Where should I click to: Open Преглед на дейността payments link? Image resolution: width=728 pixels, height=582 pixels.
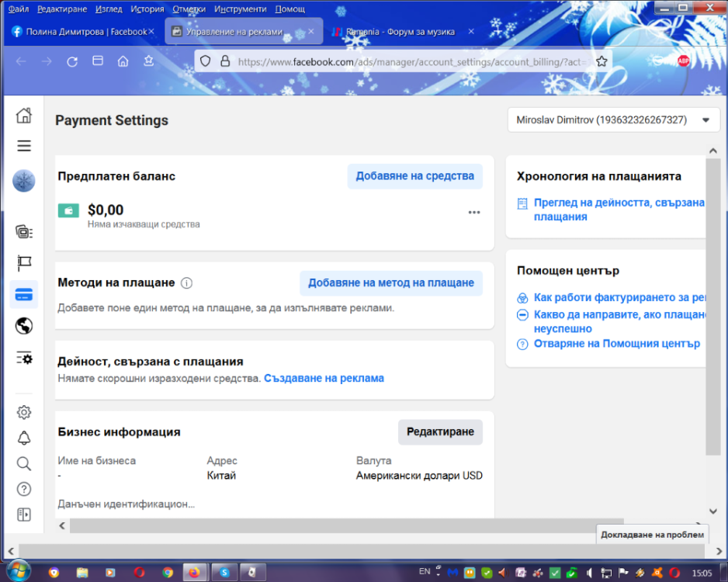point(619,210)
